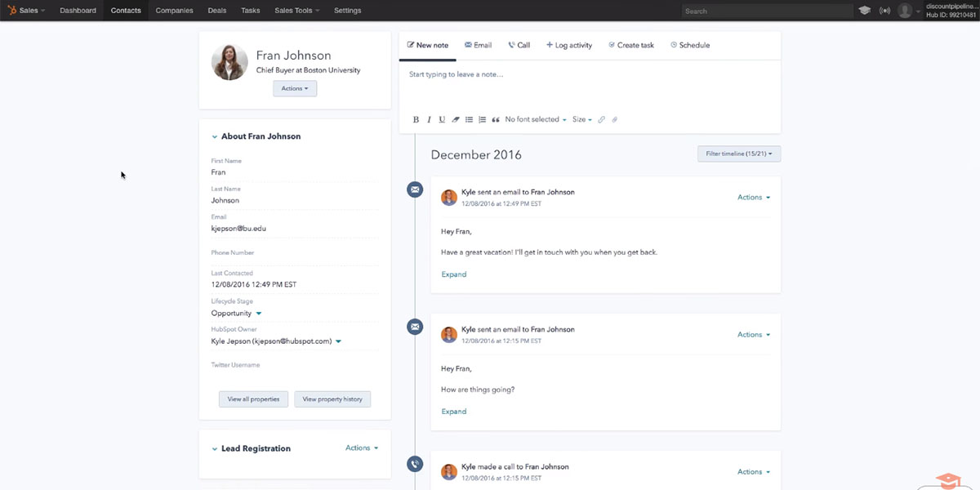This screenshot has width=980, height=490.
Task: Toggle italic formatting in note editor
Action: point(429,119)
